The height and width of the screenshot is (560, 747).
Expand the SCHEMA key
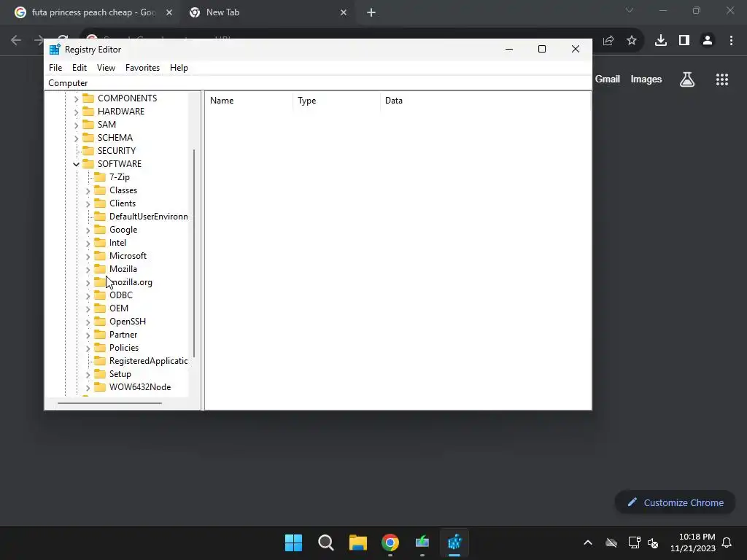pyautogui.click(x=76, y=138)
